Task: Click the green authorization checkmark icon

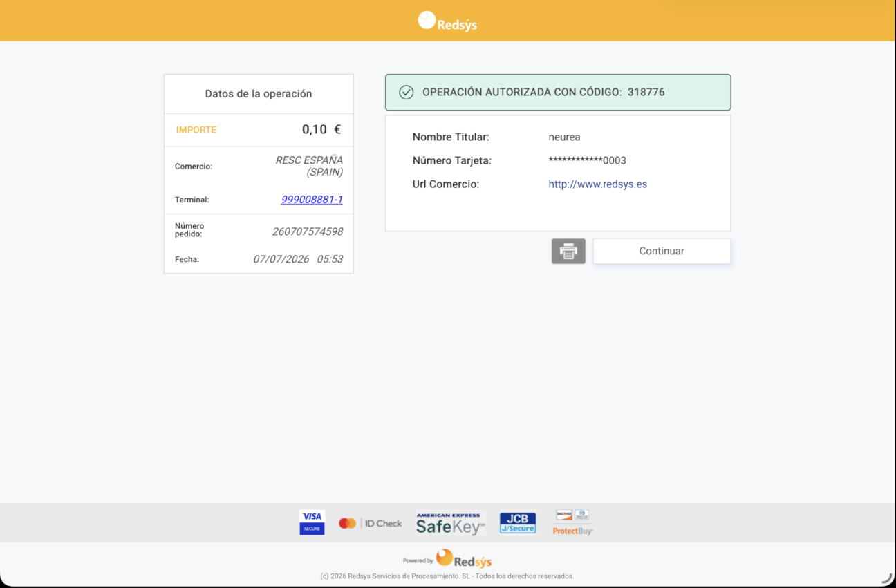Action: coord(407,92)
